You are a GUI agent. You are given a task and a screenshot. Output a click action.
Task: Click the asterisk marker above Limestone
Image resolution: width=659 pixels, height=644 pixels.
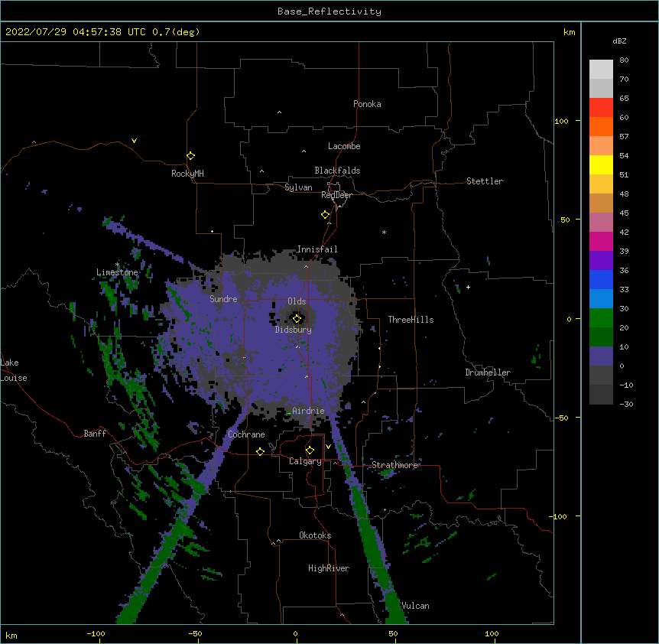[117, 265]
